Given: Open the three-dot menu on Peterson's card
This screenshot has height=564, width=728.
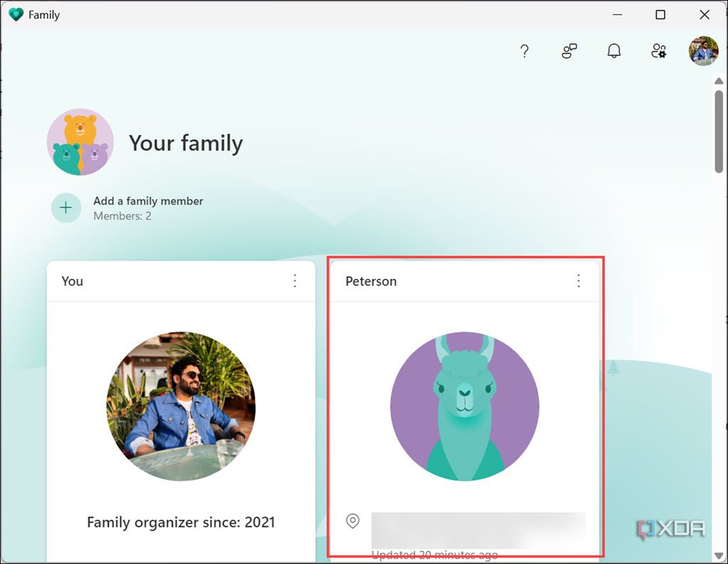Looking at the screenshot, I should point(579,281).
